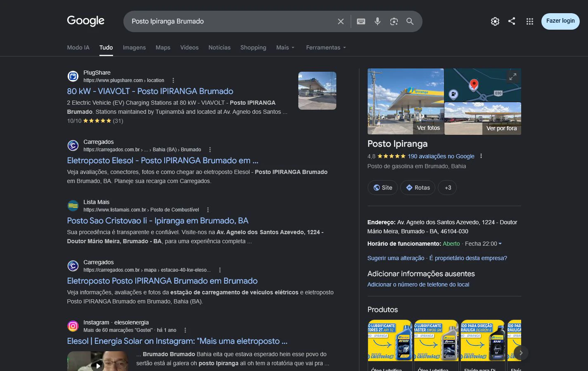Click Ver fotos on station photo

click(x=428, y=128)
